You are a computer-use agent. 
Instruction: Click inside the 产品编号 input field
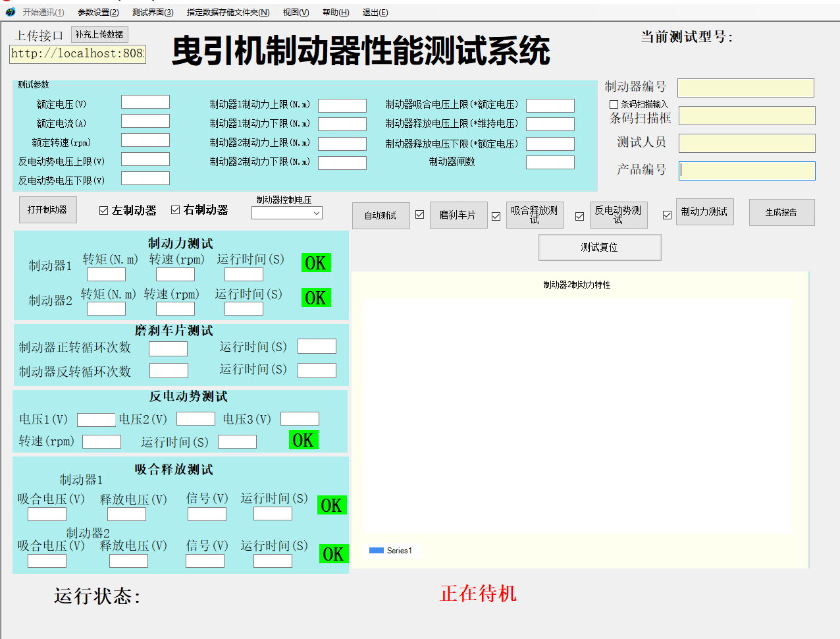[x=747, y=170]
